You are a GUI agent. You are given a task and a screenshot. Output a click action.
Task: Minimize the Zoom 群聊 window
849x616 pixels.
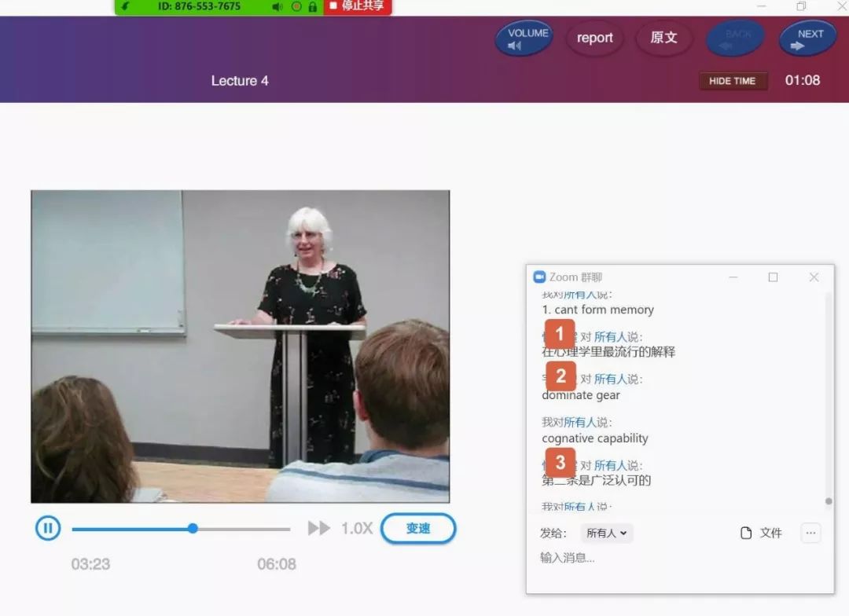[x=733, y=277]
